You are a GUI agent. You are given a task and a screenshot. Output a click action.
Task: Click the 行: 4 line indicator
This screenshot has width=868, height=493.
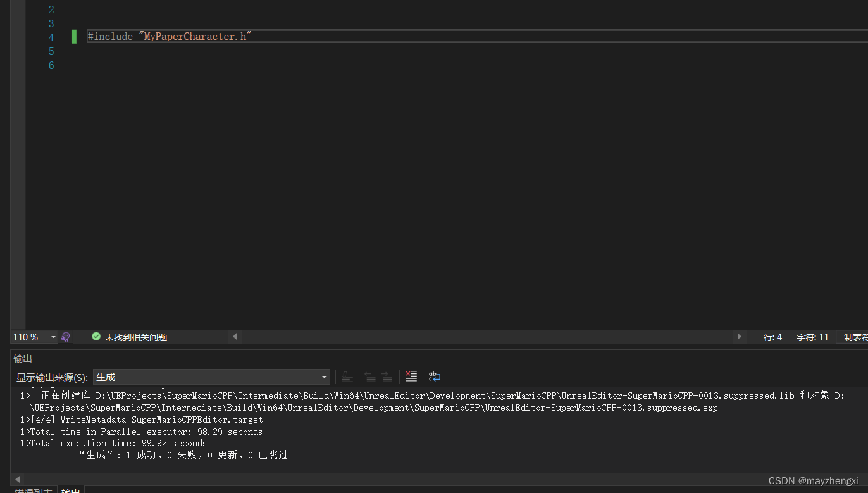tap(772, 337)
